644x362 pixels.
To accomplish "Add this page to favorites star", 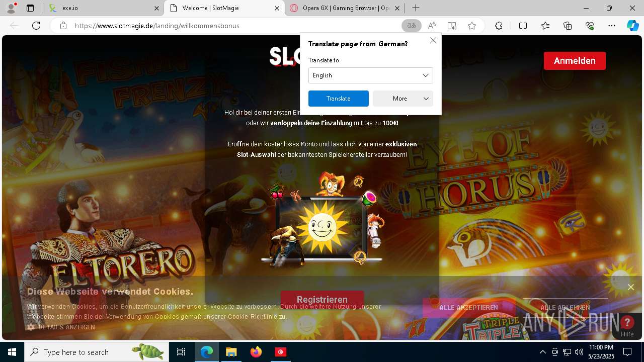I will (x=472, y=26).
